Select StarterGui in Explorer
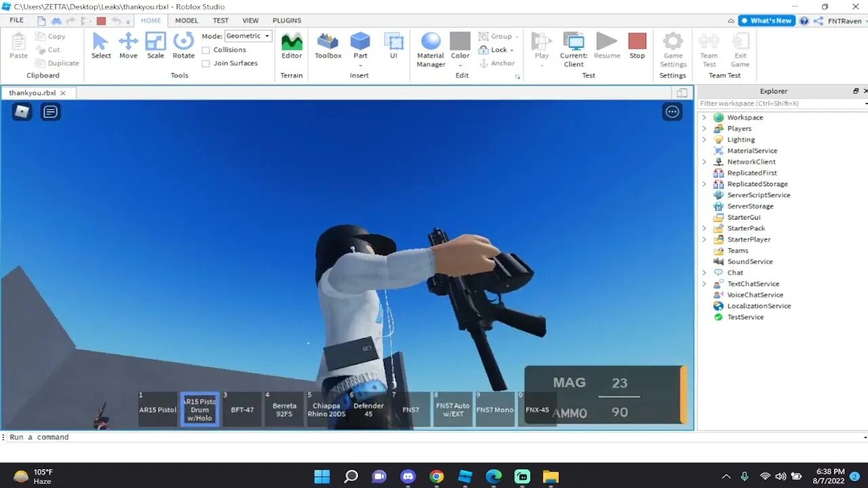Image resolution: width=868 pixels, height=488 pixels. pyautogui.click(x=743, y=217)
